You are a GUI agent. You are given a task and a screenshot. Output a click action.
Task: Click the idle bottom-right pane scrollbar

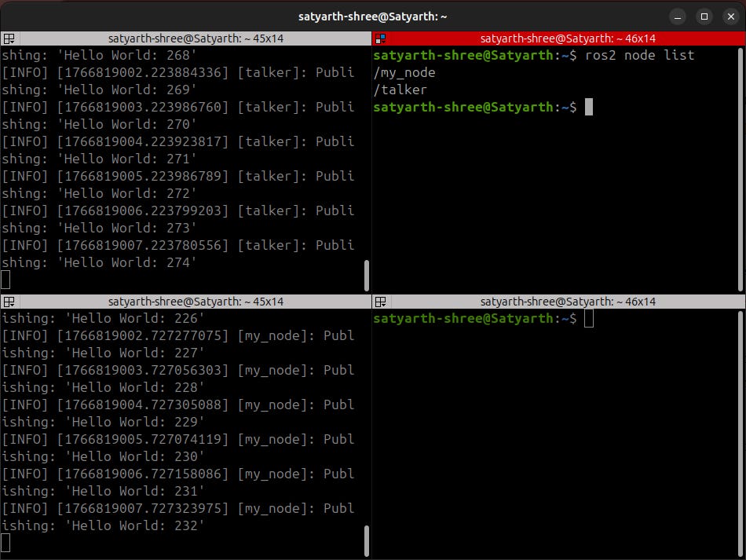[x=741, y=434]
